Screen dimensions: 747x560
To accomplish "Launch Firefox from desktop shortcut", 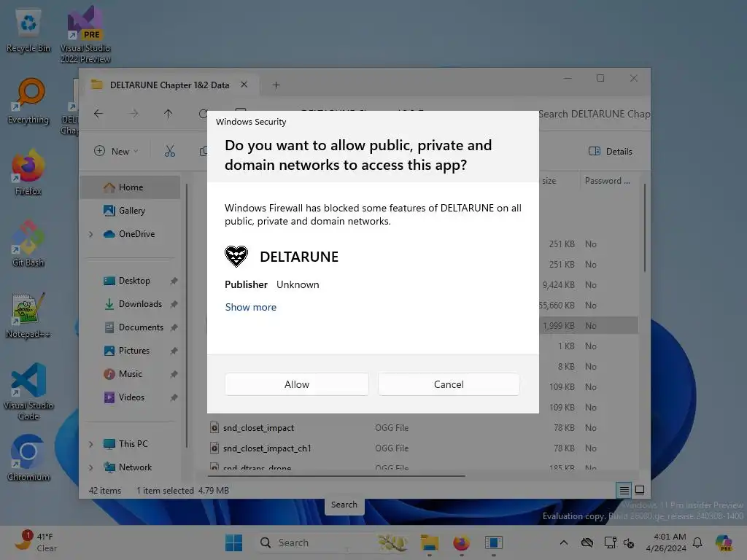I will tap(28, 172).
